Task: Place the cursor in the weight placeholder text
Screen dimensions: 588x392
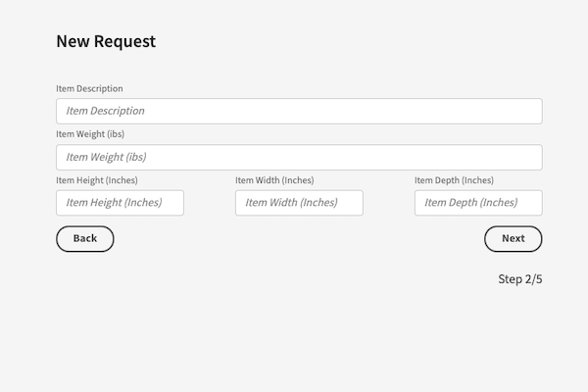Action: click(107, 157)
